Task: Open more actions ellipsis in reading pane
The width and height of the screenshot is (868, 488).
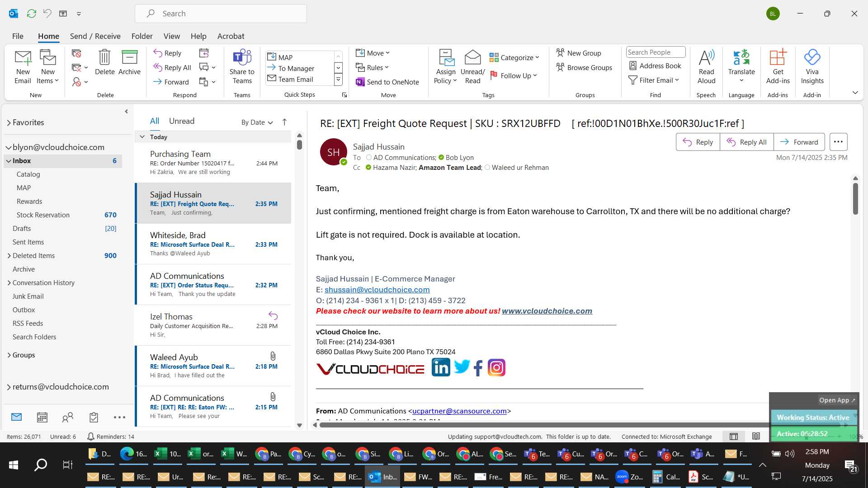Action: click(838, 142)
